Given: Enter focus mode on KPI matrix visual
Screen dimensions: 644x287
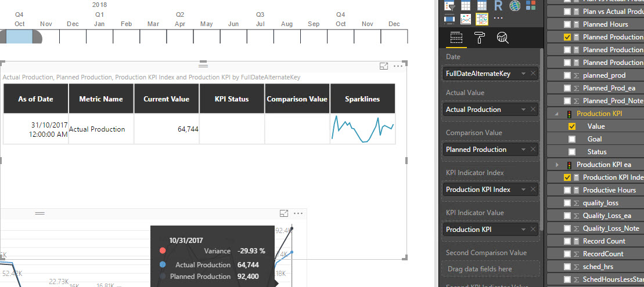Looking at the screenshot, I should tap(384, 66).
